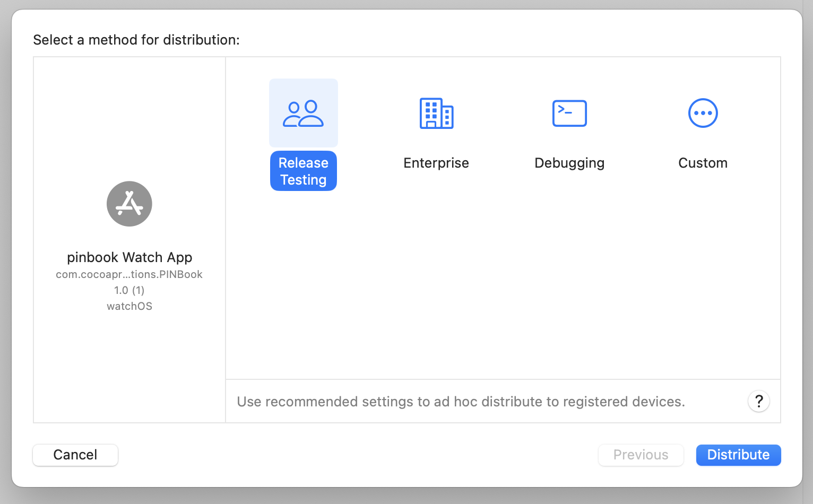The height and width of the screenshot is (504, 813).
Task: Click the 'Select a method for distribution' heading
Action: pyautogui.click(x=136, y=40)
